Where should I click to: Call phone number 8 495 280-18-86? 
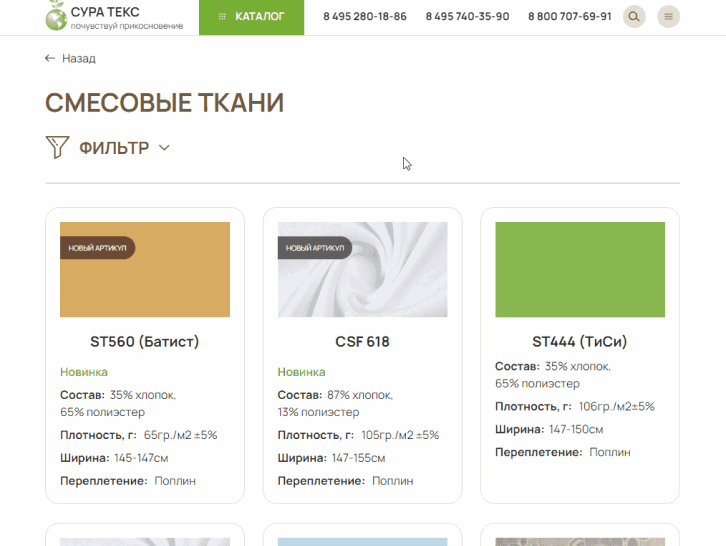pos(365,17)
